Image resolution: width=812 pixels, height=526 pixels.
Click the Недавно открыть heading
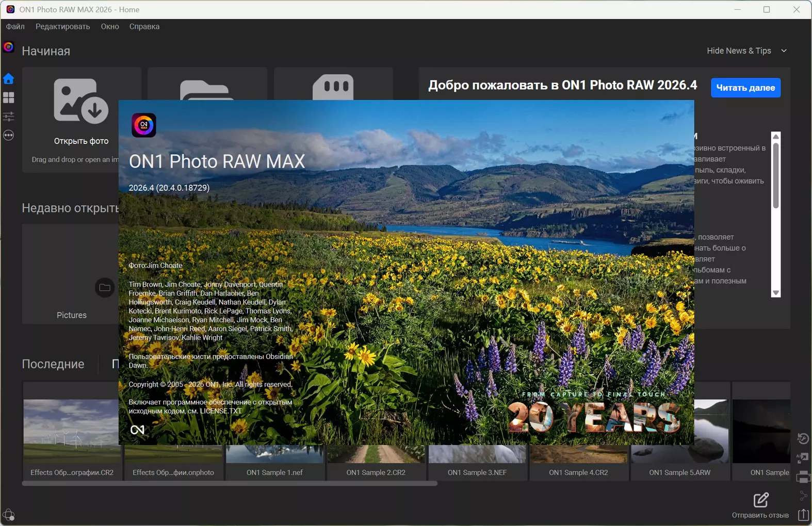click(70, 208)
